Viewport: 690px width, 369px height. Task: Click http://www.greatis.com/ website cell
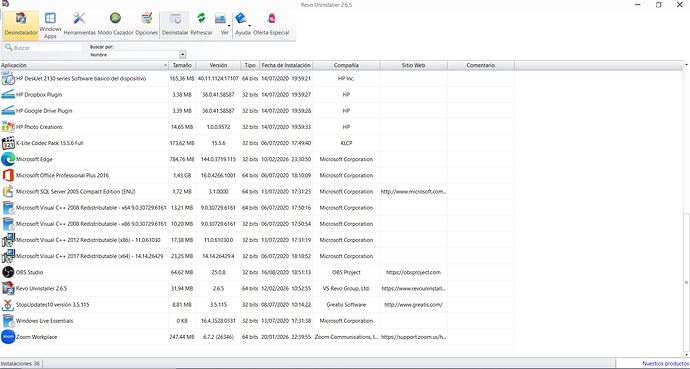click(x=413, y=305)
